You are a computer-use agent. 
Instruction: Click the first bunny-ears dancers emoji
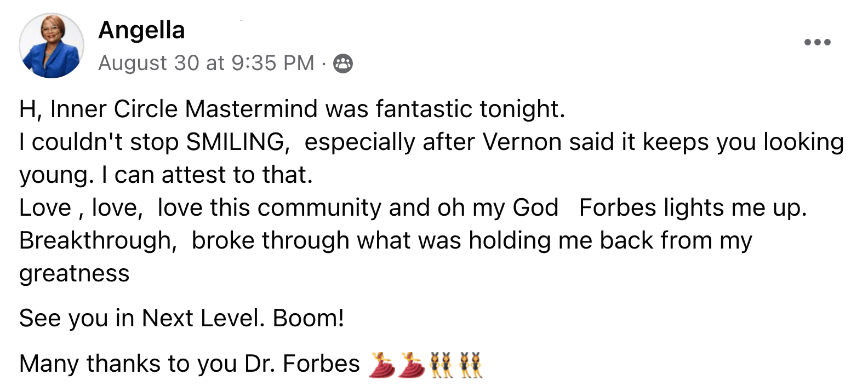441,365
